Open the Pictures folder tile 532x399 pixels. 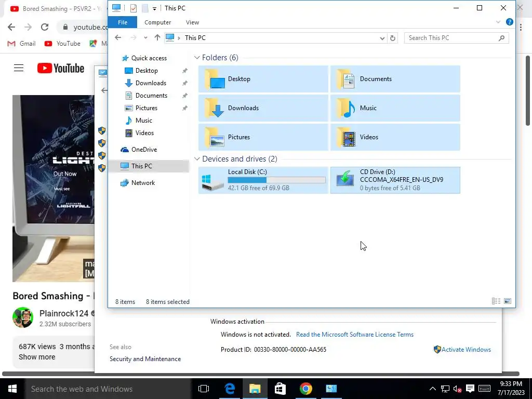(x=263, y=137)
